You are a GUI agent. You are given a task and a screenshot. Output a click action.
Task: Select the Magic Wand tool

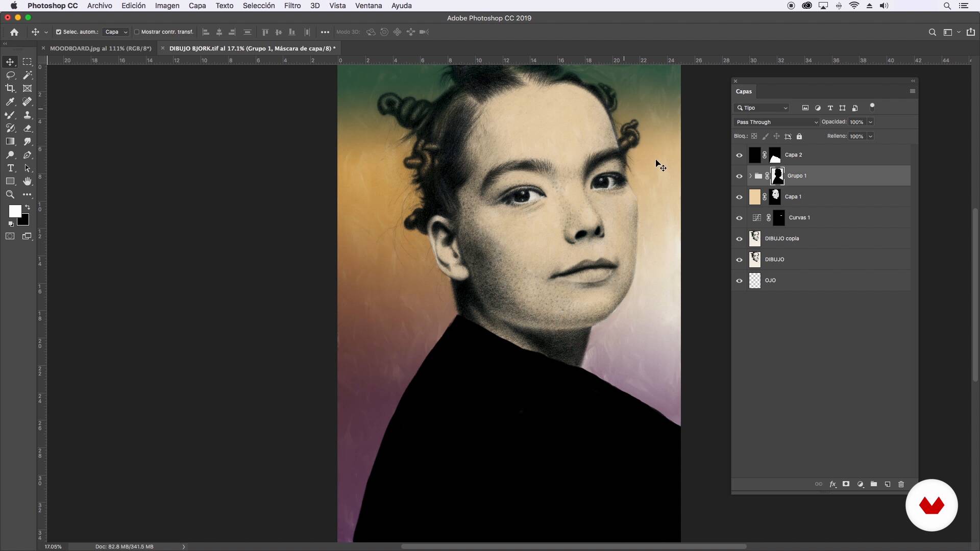coord(28,75)
